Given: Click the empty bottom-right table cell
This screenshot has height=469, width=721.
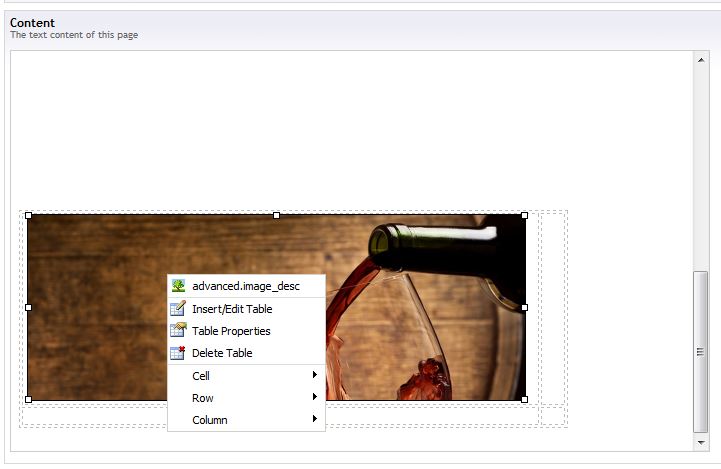Looking at the screenshot, I should tap(553, 416).
